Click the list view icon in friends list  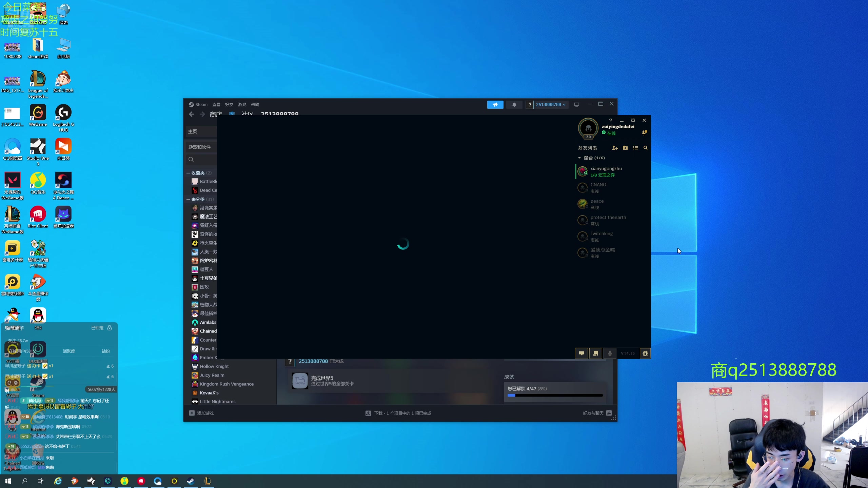[x=635, y=148]
